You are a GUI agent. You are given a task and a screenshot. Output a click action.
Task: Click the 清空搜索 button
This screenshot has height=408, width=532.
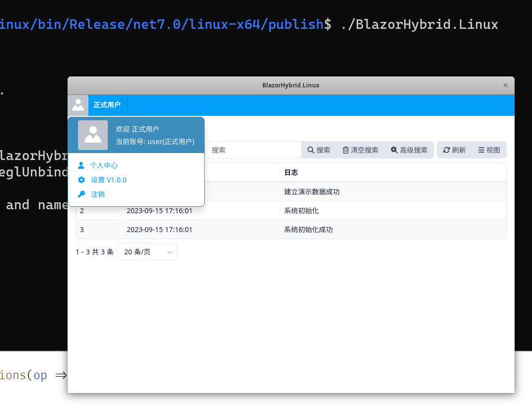(360, 150)
